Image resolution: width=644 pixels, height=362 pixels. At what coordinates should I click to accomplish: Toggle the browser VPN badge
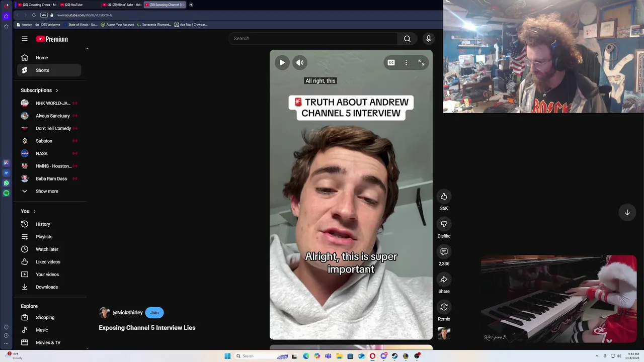[44, 15]
